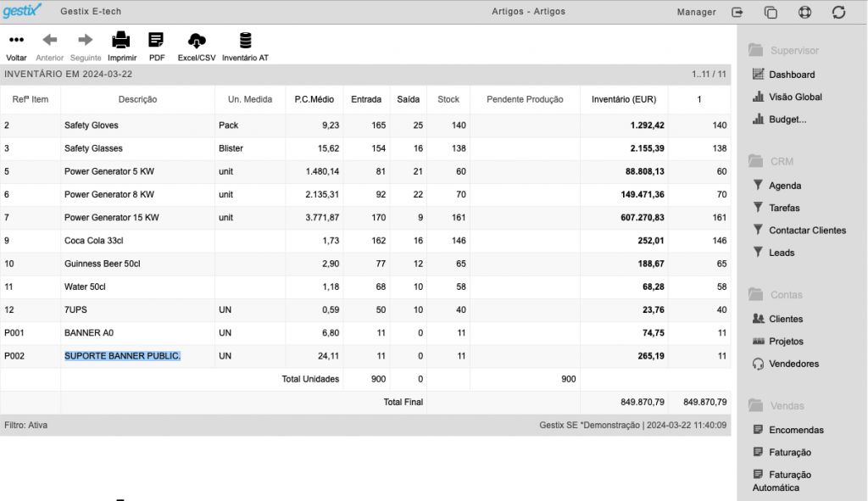Click the Saída column header
Viewport: 868px width, 501px height.
click(x=408, y=100)
